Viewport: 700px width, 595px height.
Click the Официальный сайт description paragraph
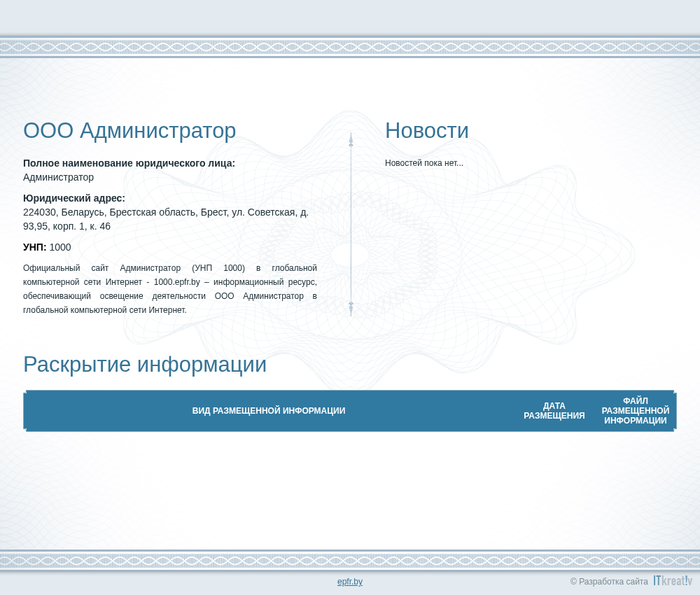point(170,289)
